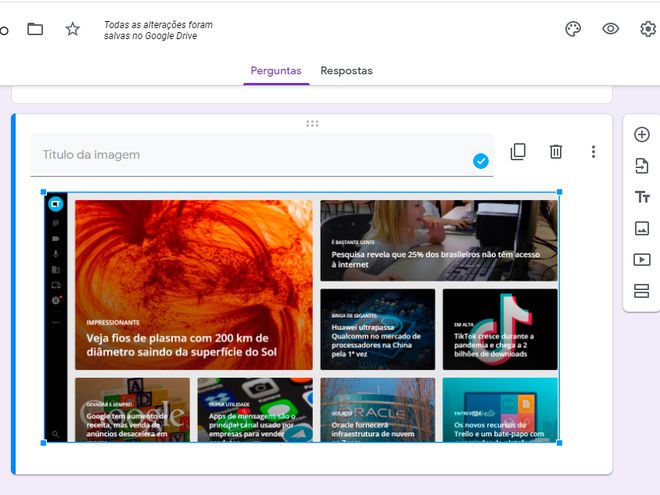Add a section from side toolbar
The height and width of the screenshot is (495, 660).
pyautogui.click(x=641, y=291)
